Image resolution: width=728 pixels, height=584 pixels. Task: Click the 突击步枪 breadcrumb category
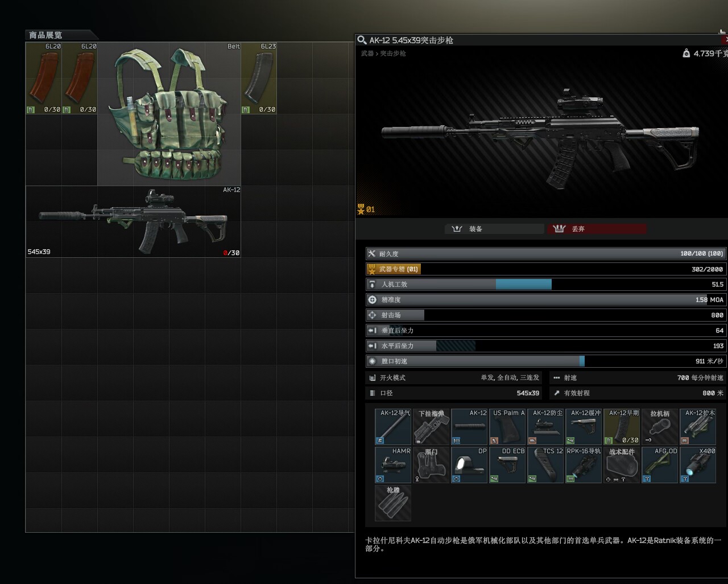pyautogui.click(x=393, y=54)
